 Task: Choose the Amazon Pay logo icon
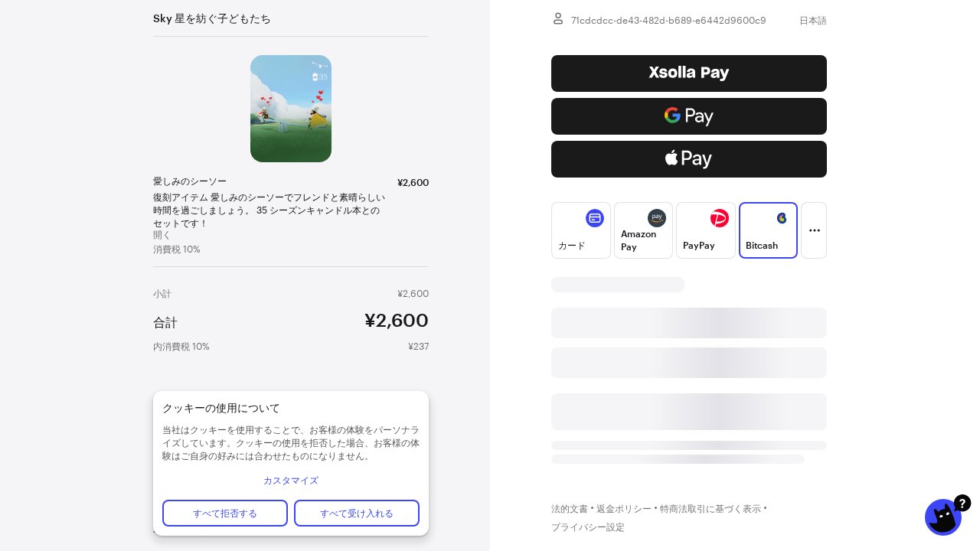657,218
